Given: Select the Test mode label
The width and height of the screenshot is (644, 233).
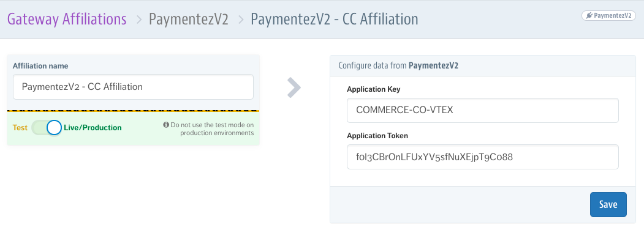Looking at the screenshot, I should 20,128.
